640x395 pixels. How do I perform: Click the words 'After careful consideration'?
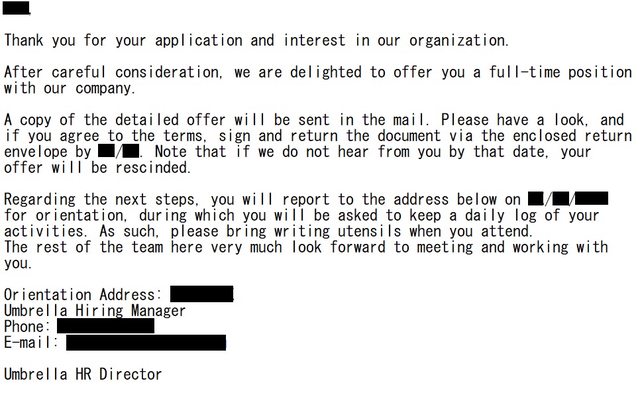113,72
